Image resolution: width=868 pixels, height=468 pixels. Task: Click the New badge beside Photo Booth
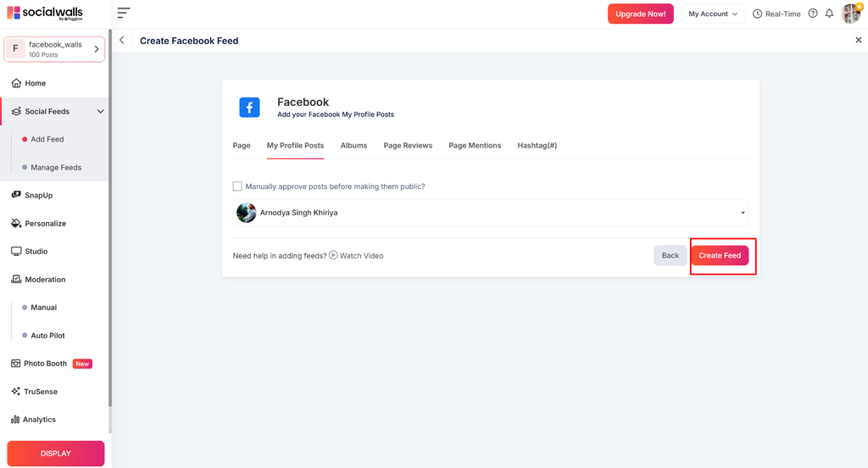82,364
